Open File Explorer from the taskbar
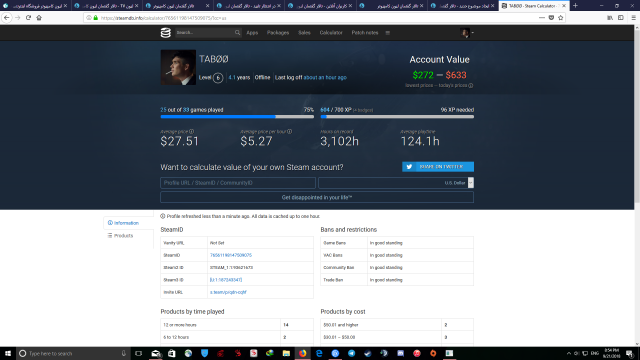Viewport: 640px width, 360px height. click(x=286, y=353)
